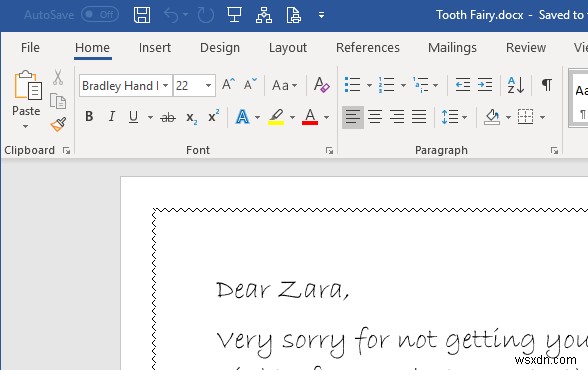This screenshot has height=370, width=588.
Task: Open the References tab
Action: tap(368, 48)
